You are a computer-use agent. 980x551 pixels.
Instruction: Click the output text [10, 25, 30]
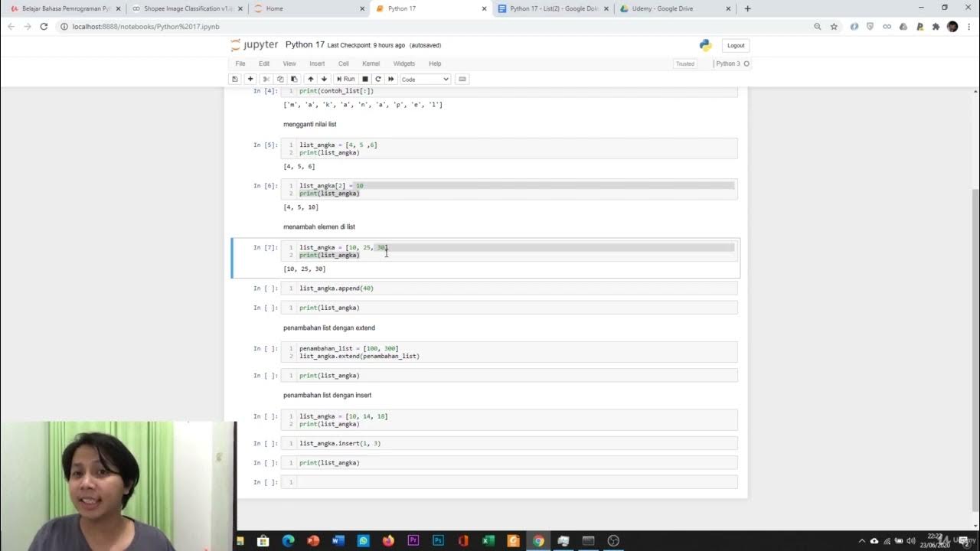pyautogui.click(x=305, y=269)
